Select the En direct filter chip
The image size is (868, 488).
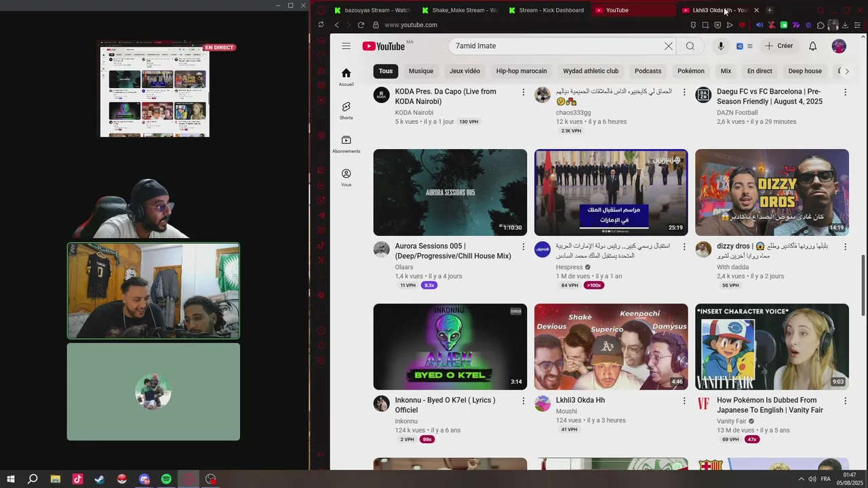[759, 71]
